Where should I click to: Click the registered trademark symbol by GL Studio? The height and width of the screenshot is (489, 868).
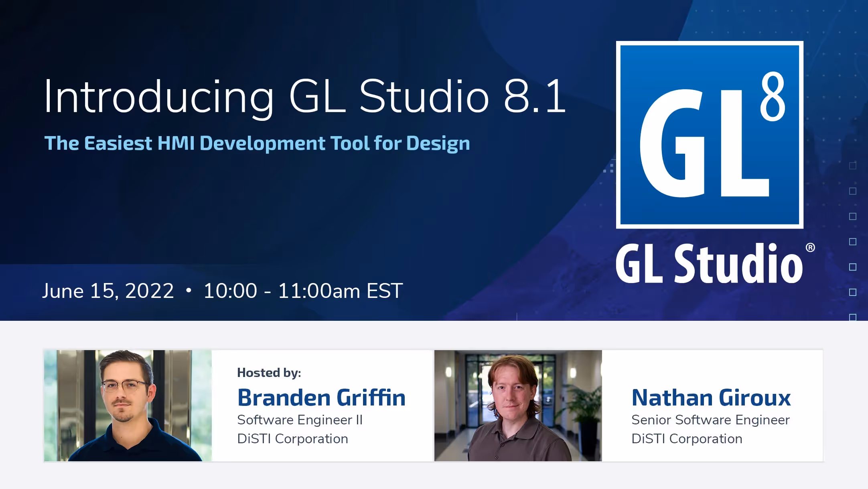click(810, 248)
